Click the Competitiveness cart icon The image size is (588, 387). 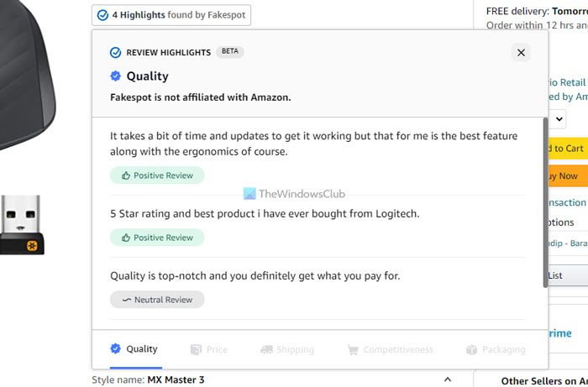click(353, 349)
